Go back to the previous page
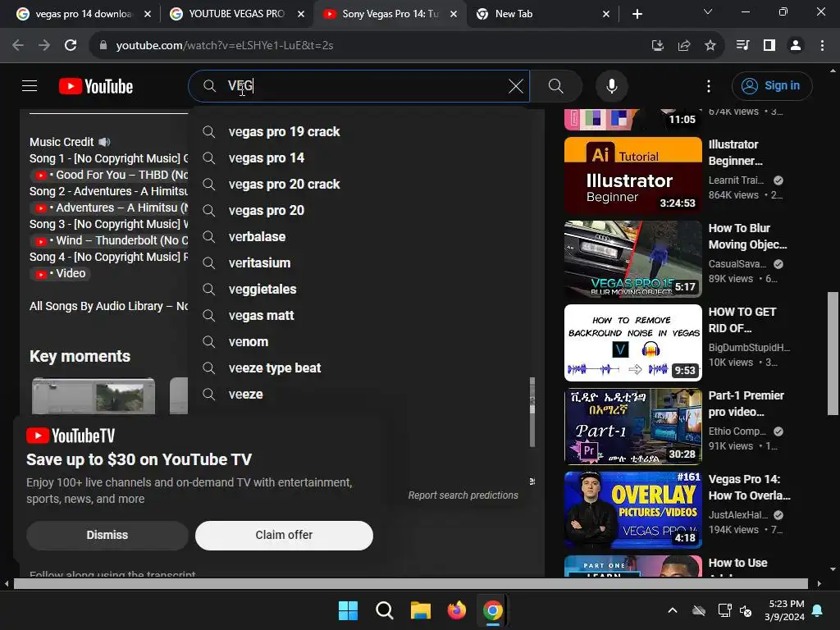 (x=18, y=46)
